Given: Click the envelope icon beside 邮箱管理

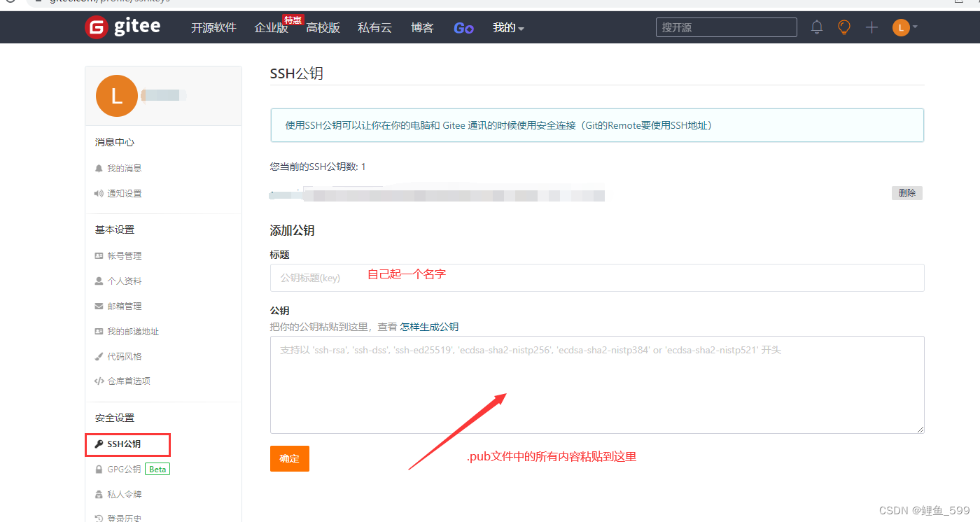Looking at the screenshot, I should 99,306.
